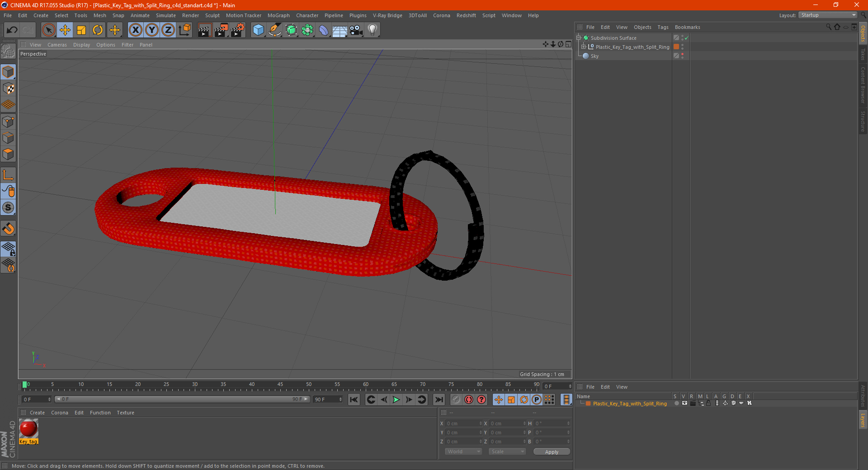This screenshot has height=470, width=868.
Task: Click Record Active Objects button
Action: coord(456,399)
